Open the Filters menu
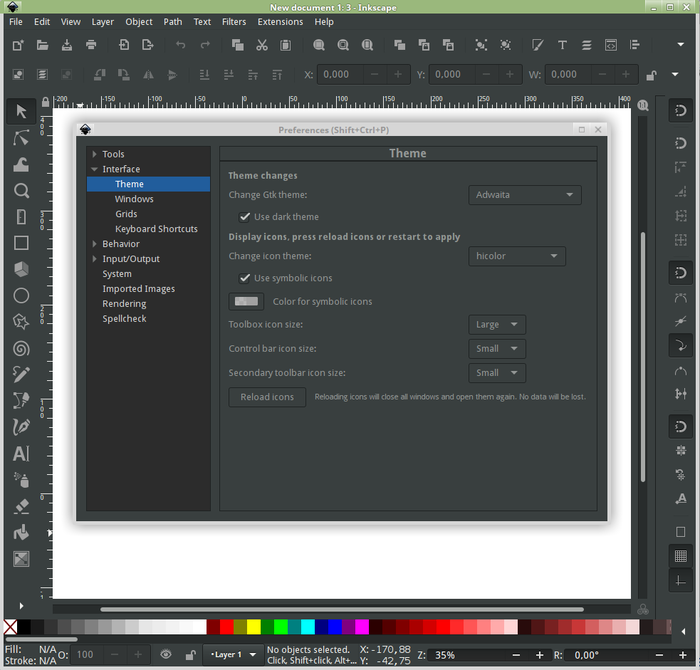The image size is (700, 670). (x=234, y=22)
